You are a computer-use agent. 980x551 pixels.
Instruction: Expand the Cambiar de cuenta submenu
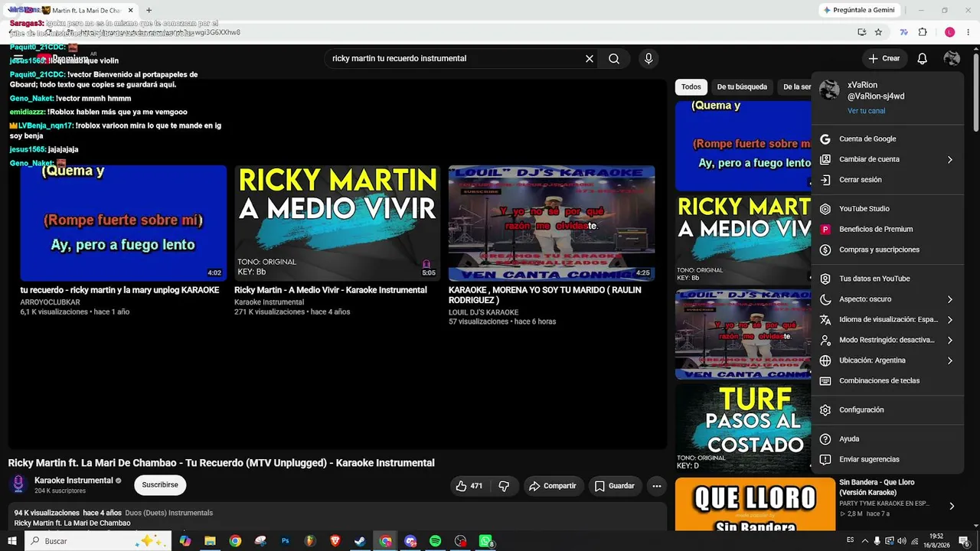(x=949, y=159)
